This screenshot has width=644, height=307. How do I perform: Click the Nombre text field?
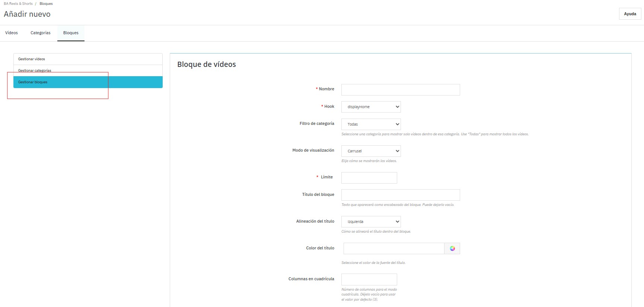400,90
